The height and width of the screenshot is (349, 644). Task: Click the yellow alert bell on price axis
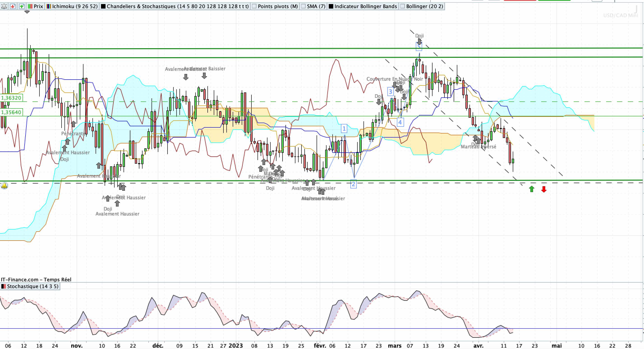pos(4,186)
